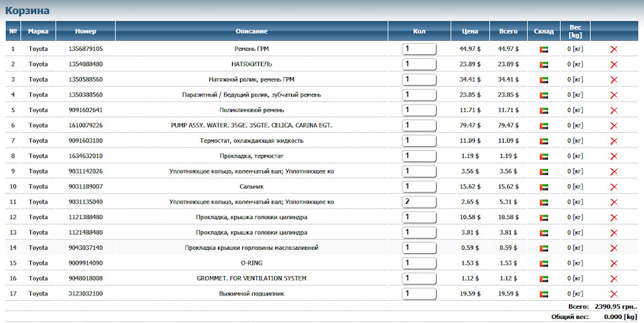Image resolution: width=644 pixels, height=323 pixels.
Task: Focus quantity box for GROMMET row
Action: point(419,279)
